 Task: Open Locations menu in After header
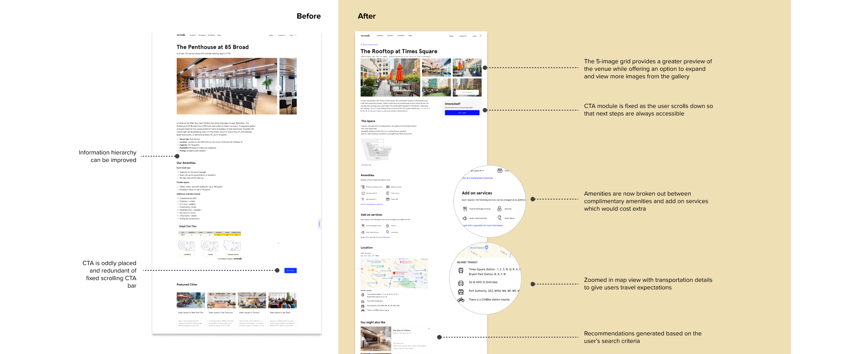point(380,35)
